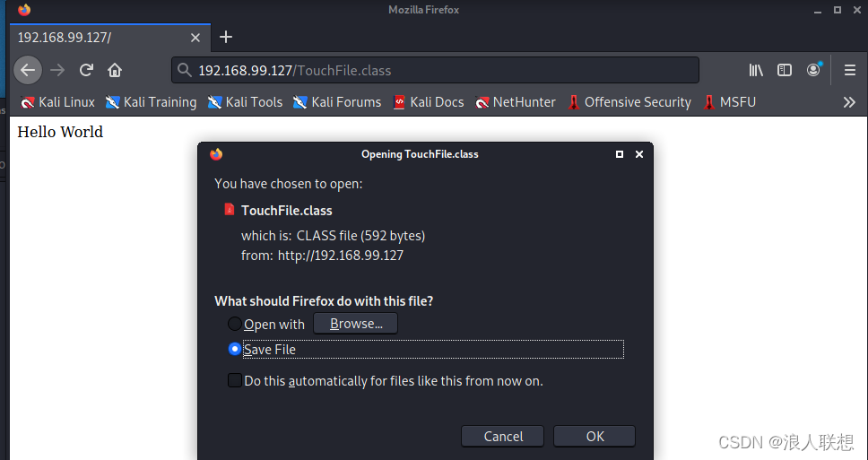Select the Open with radio option
This screenshot has width=868, height=460.
tap(234, 324)
